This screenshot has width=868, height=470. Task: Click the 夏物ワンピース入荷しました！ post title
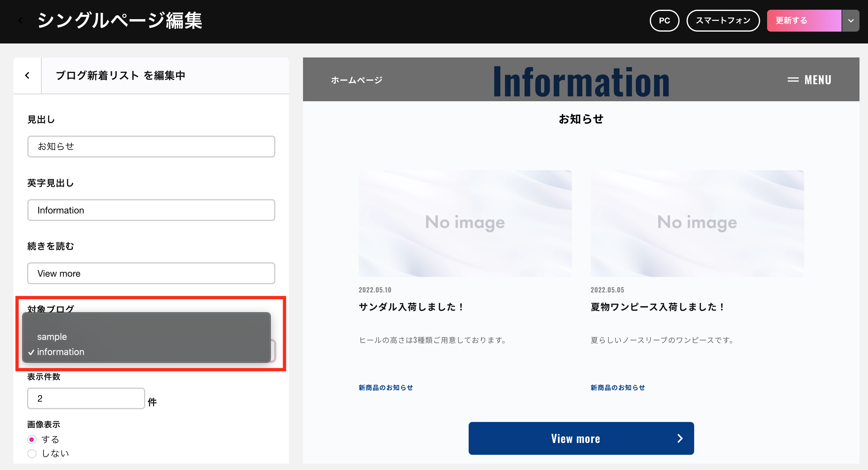657,307
